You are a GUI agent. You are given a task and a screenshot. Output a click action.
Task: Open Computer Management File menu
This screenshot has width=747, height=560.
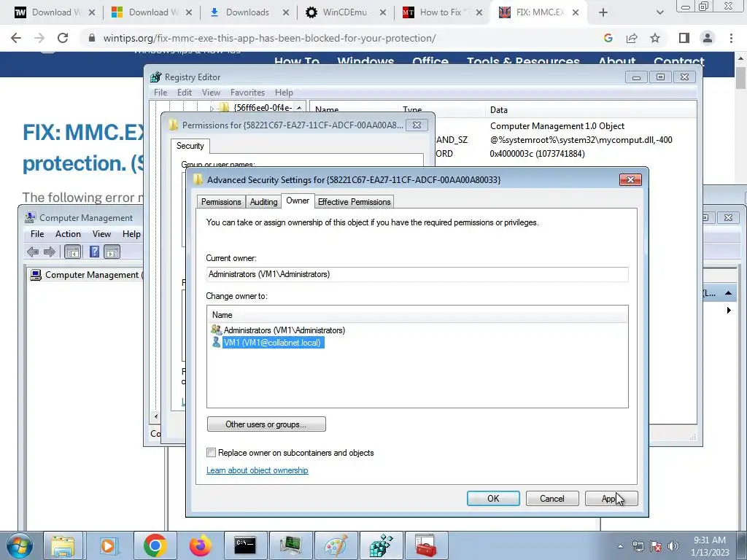[x=37, y=234]
